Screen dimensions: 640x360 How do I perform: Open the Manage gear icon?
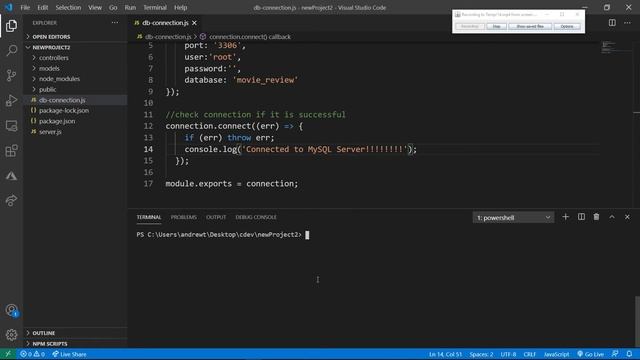coord(11,335)
